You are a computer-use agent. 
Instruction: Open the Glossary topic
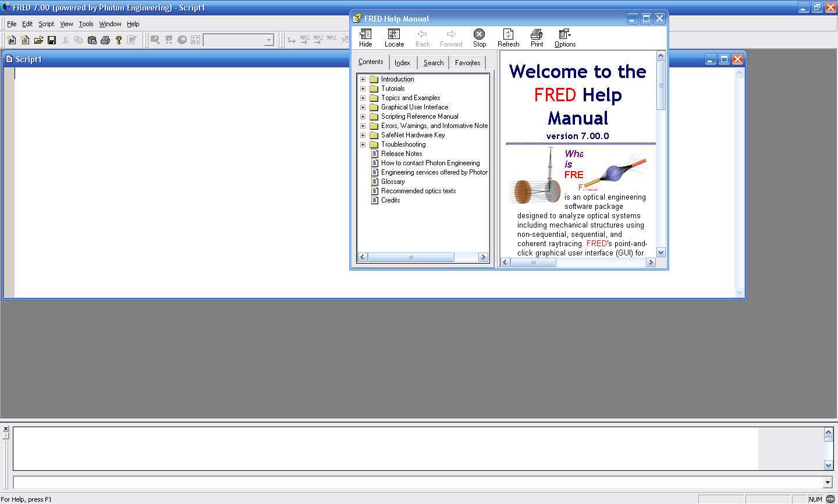pyautogui.click(x=393, y=182)
